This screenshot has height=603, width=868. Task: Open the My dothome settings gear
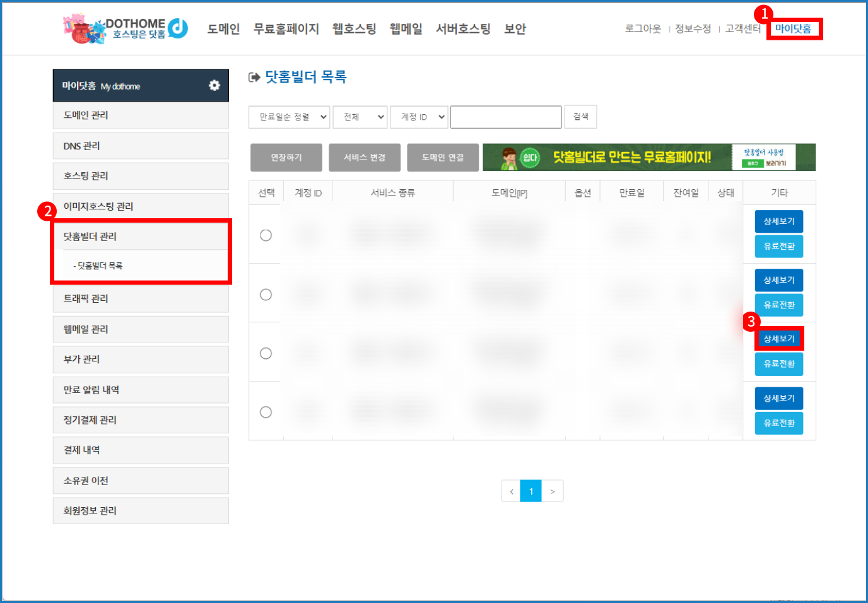click(x=214, y=85)
